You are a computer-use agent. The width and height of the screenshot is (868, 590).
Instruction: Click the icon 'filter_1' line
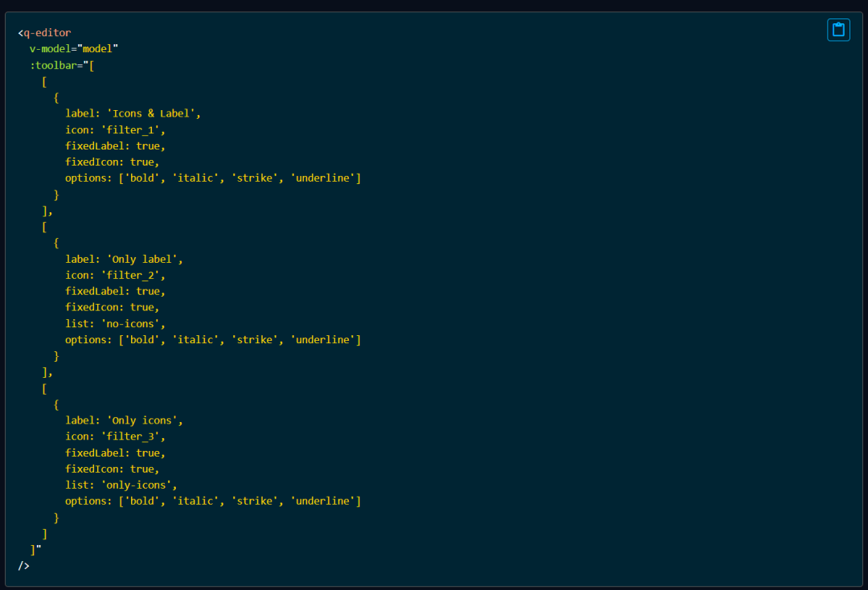click(115, 130)
